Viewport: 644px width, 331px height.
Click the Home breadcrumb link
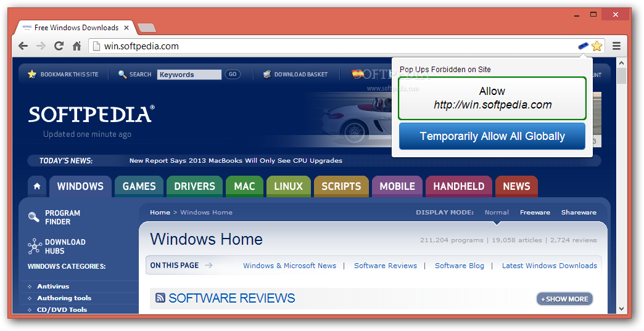click(160, 213)
